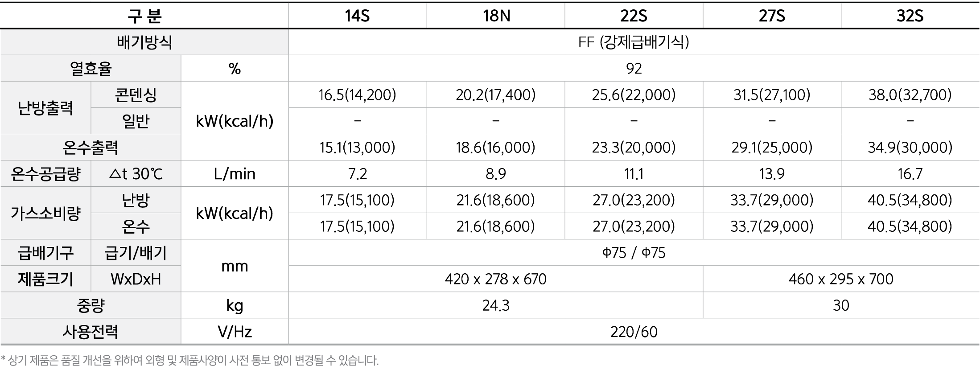The image size is (980, 374).
Task: Click the 배기방식 row label
Action: point(144,42)
